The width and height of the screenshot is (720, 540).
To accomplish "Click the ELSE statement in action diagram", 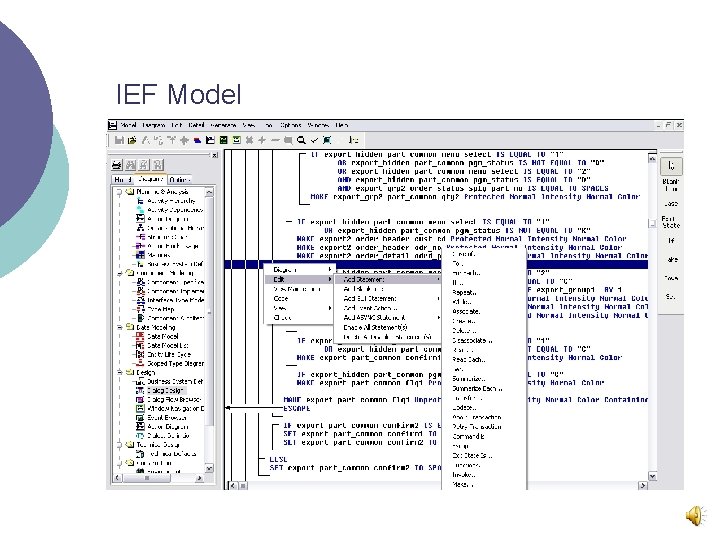I will [278, 459].
